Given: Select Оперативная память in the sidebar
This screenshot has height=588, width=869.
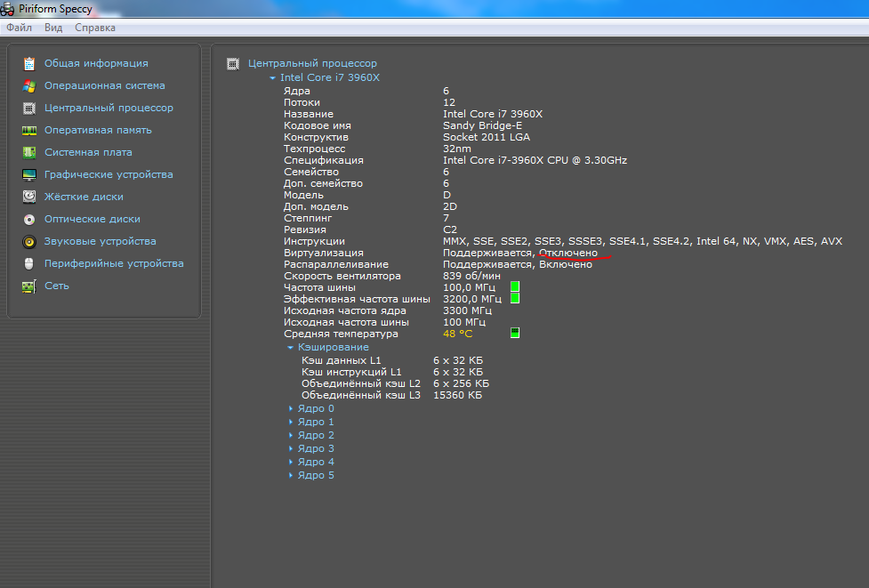Looking at the screenshot, I should click(98, 130).
